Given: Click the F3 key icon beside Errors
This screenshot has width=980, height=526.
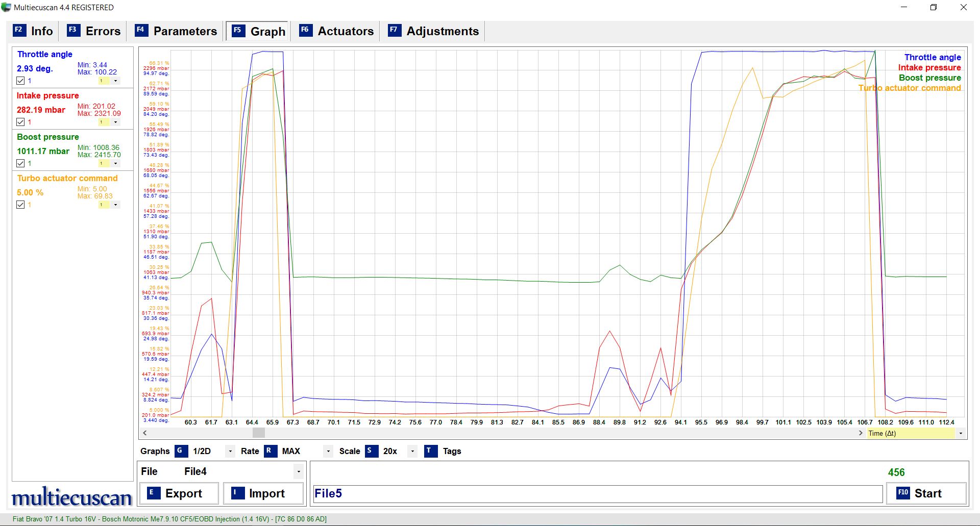Looking at the screenshot, I should (x=73, y=30).
